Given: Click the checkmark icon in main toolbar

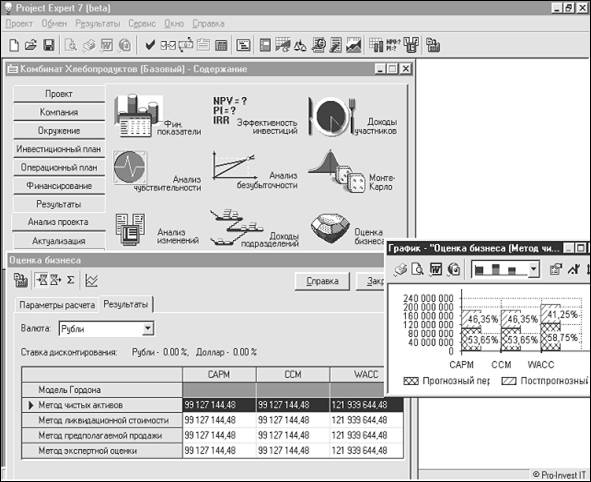Looking at the screenshot, I should click(x=150, y=45).
